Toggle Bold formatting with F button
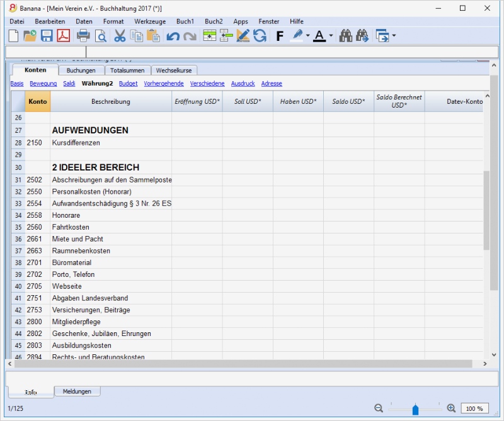The width and height of the screenshot is (504, 421). coord(280,36)
